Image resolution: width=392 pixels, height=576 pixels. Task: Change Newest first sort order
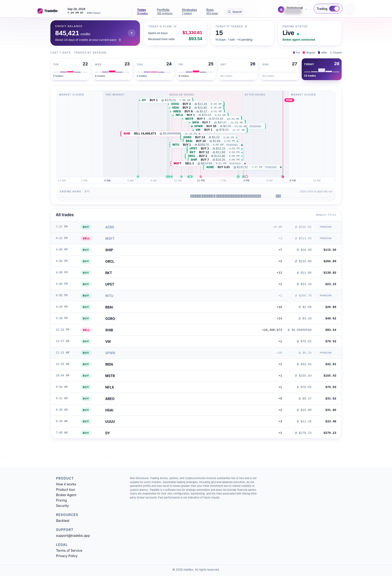tap(326, 215)
